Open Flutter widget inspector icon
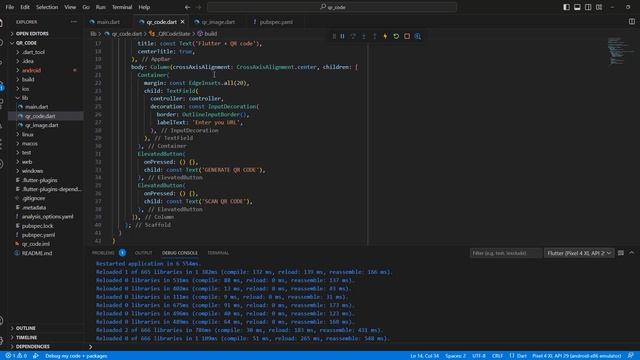This screenshot has width=640, height=360. pyautogui.click(x=418, y=36)
